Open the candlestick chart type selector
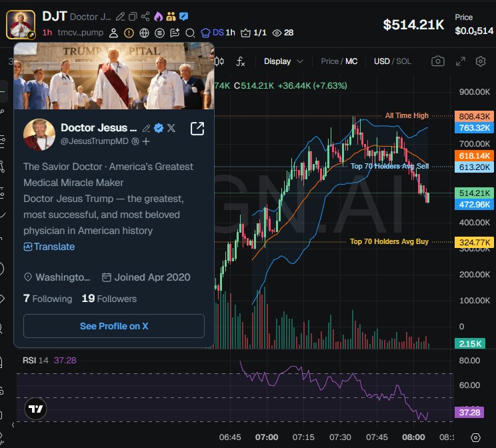This screenshot has width=496, height=448. tap(221, 61)
